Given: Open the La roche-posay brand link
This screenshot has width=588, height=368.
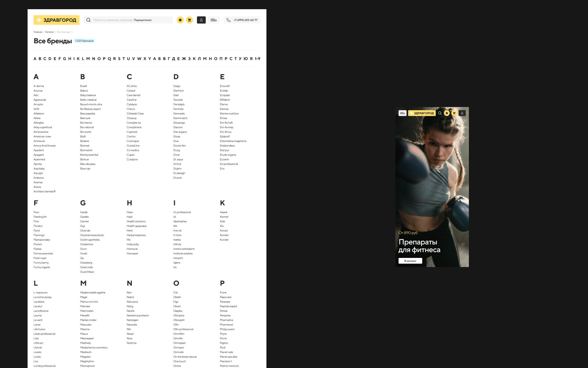Looking at the screenshot, I should point(43,297).
